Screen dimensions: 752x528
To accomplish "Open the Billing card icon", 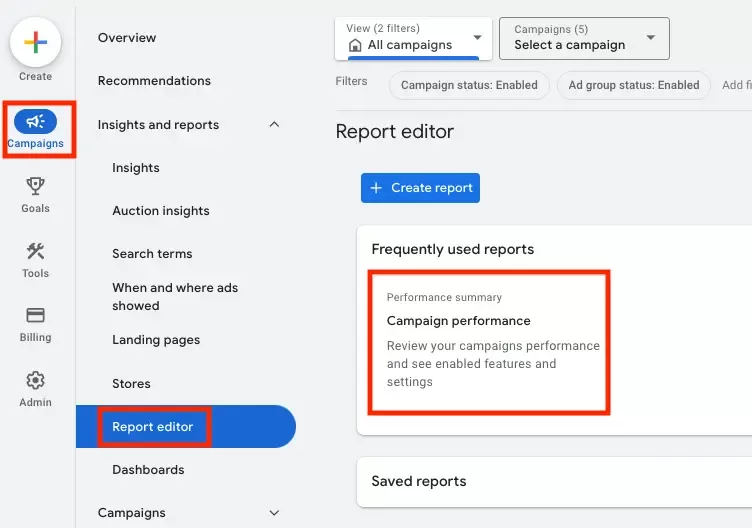I will click(x=35, y=315).
